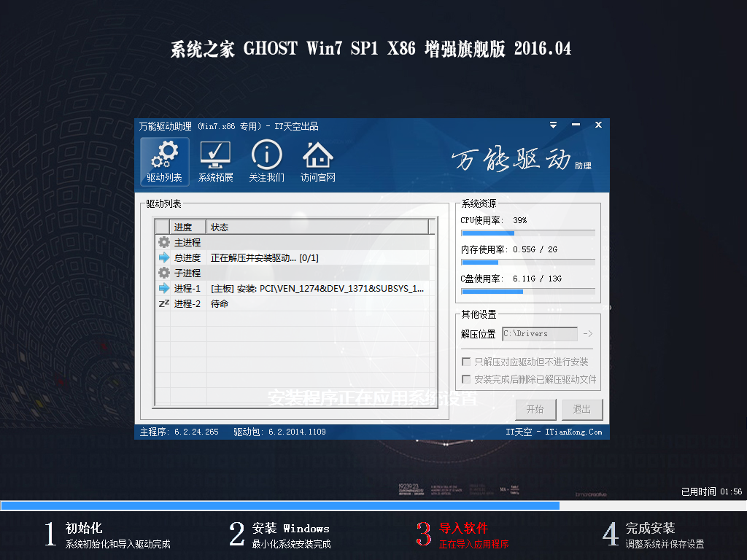Close the 万能驱动助理 window

(598, 125)
